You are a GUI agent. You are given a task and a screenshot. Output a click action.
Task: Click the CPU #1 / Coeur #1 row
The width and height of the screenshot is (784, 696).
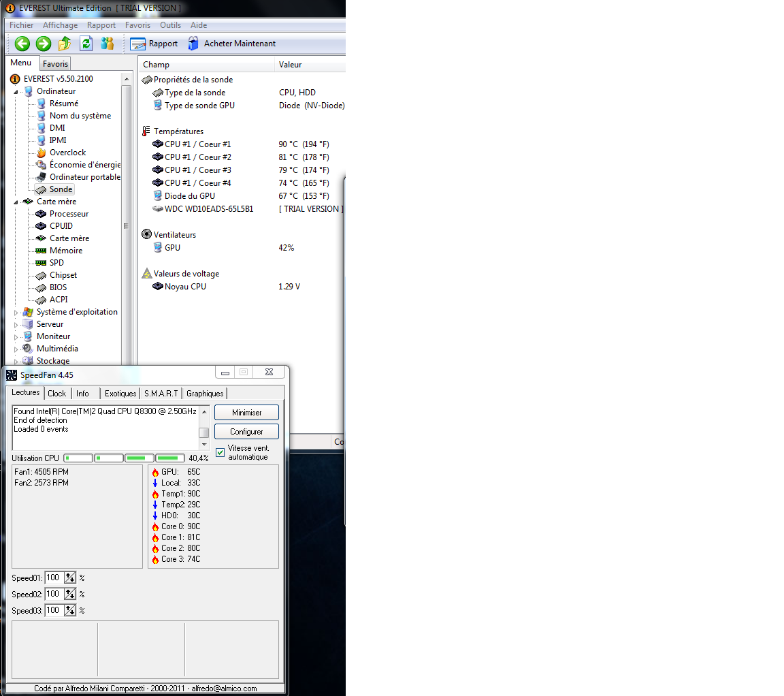click(x=242, y=144)
